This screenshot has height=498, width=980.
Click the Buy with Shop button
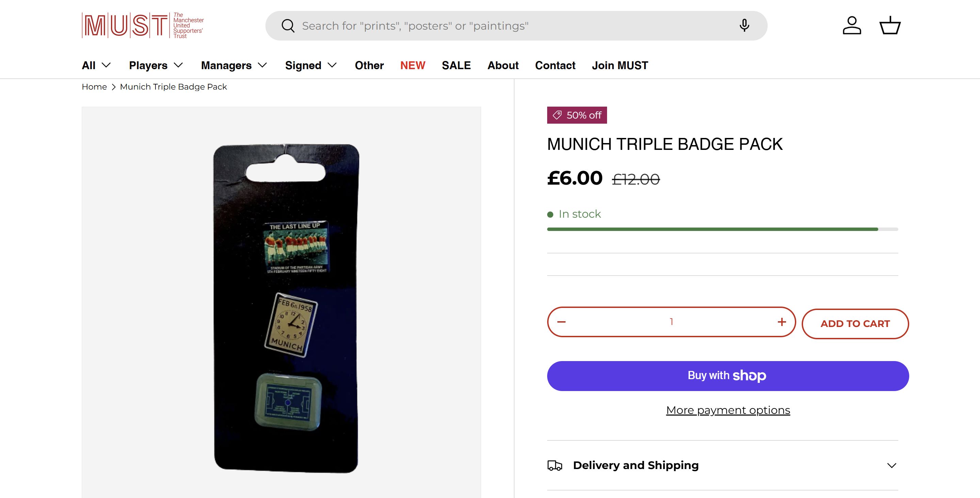tap(728, 376)
